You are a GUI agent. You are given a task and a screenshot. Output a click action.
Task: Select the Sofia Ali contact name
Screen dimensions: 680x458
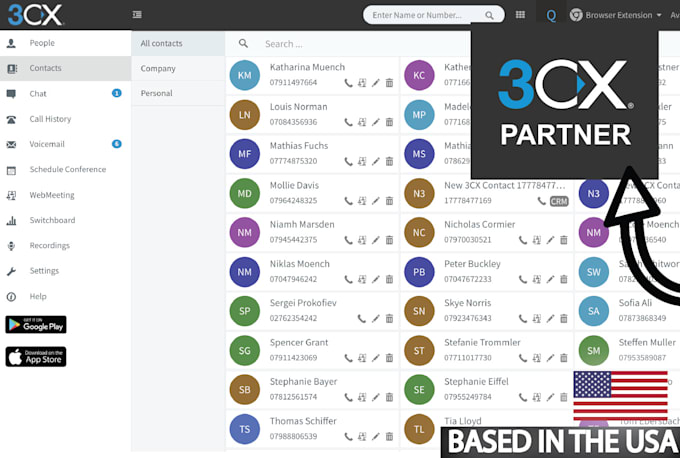635,303
